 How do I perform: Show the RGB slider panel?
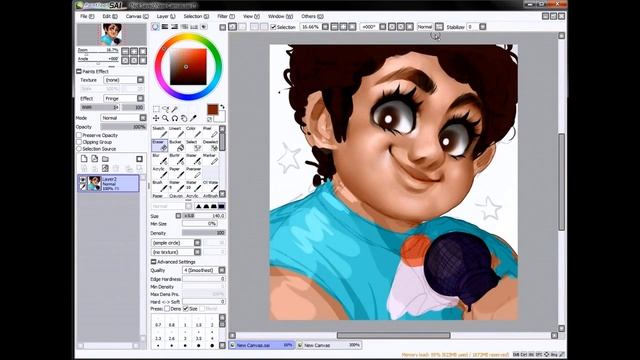165,27
